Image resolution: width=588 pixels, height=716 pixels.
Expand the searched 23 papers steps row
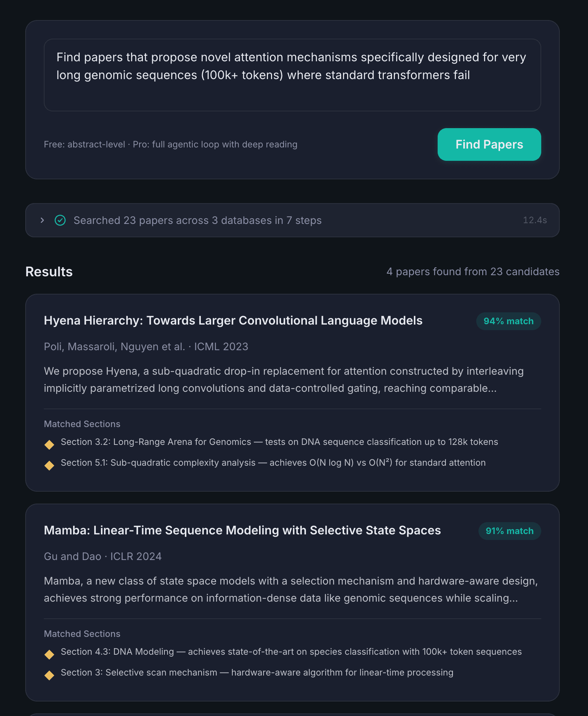(x=42, y=220)
